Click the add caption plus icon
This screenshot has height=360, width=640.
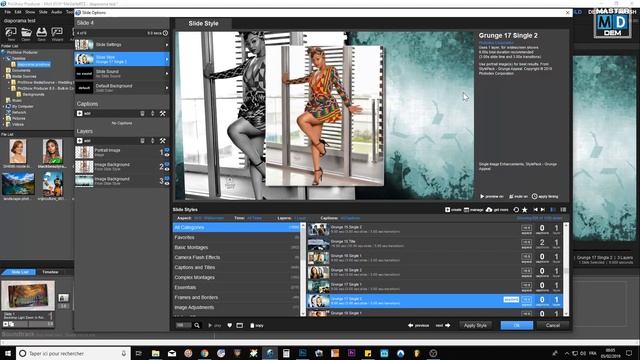coord(80,113)
